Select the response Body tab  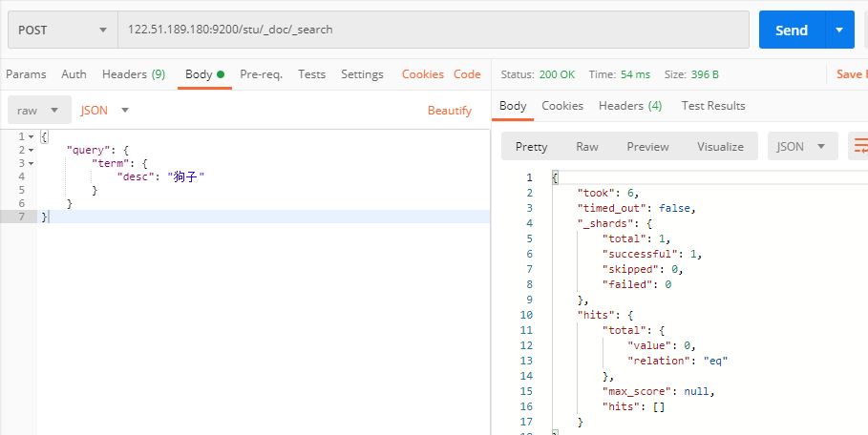pos(513,106)
